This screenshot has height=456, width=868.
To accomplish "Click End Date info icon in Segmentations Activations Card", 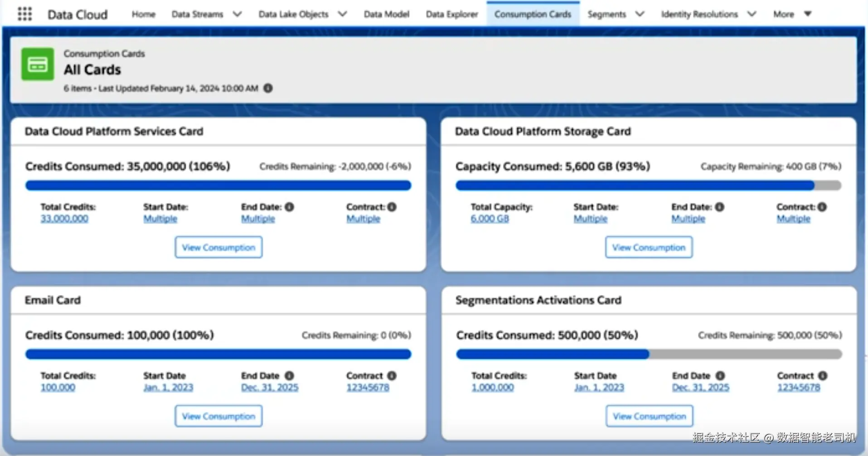I will [720, 376].
